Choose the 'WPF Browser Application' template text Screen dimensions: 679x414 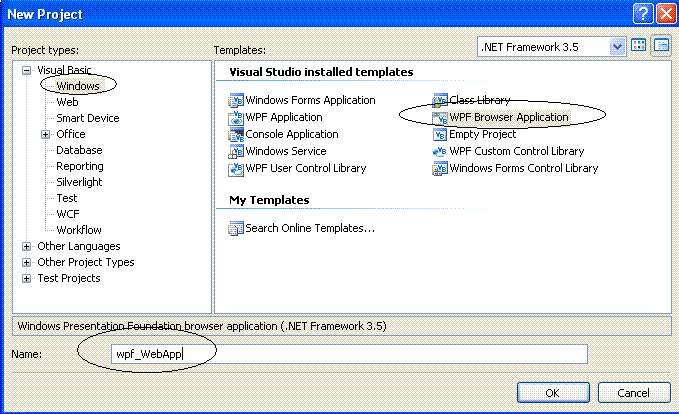pyautogui.click(x=509, y=117)
